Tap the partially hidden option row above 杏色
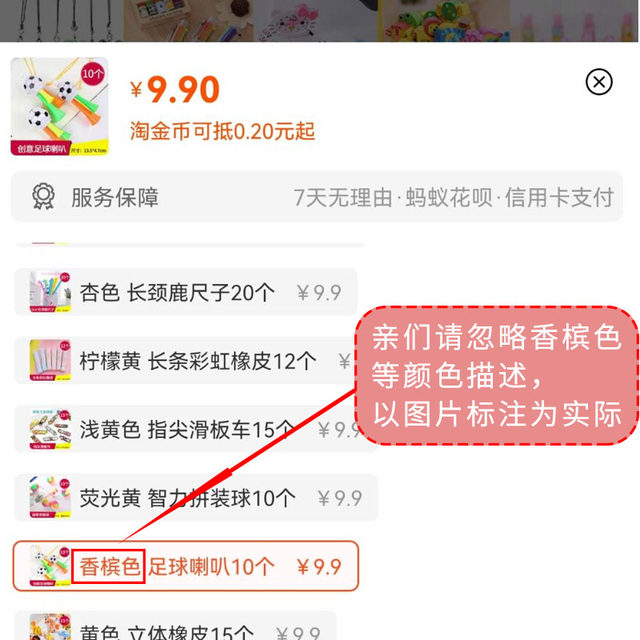 coord(189,244)
